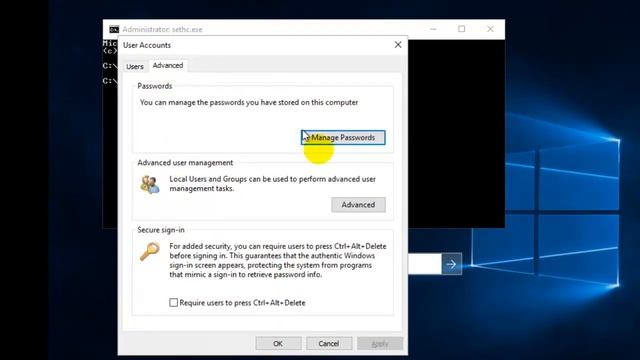The width and height of the screenshot is (640, 360).
Task: Click the command prompt icon in sethc.exe title bar
Action: click(114, 29)
